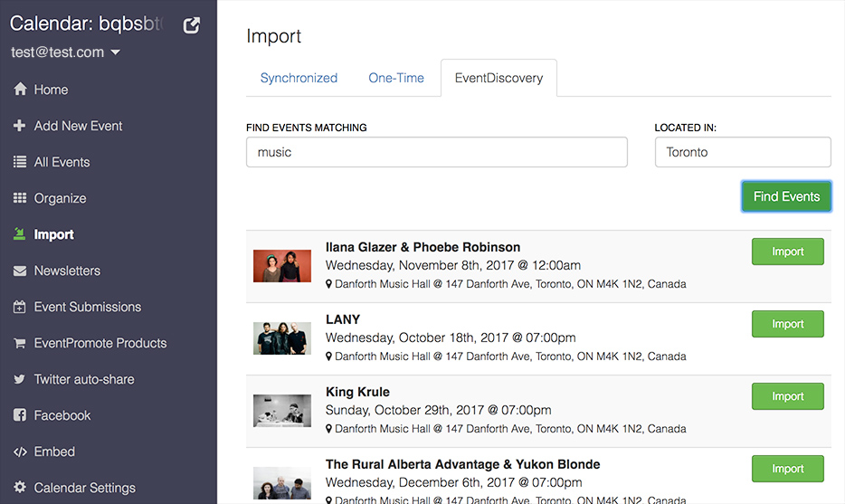Image resolution: width=845 pixels, height=504 pixels.
Task: Click the Home house icon in sidebar
Action: [x=20, y=90]
